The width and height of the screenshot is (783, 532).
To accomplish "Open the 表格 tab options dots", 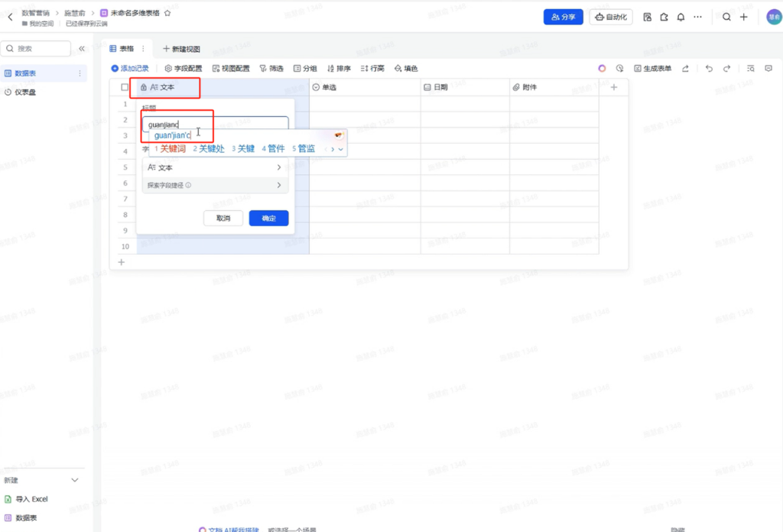I will [x=143, y=48].
